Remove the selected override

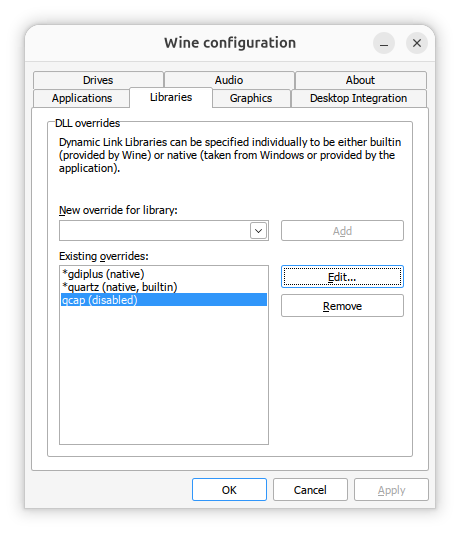point(342,306)
